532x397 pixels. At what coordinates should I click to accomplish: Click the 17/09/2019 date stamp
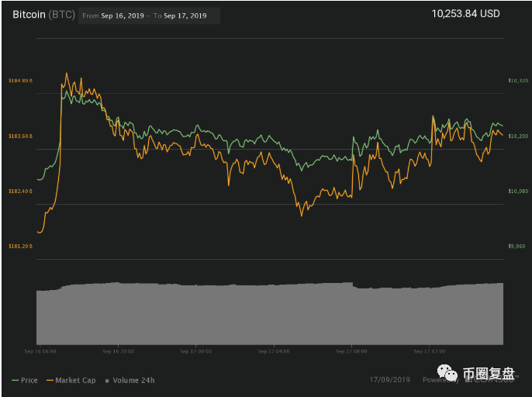click(389, 380)
